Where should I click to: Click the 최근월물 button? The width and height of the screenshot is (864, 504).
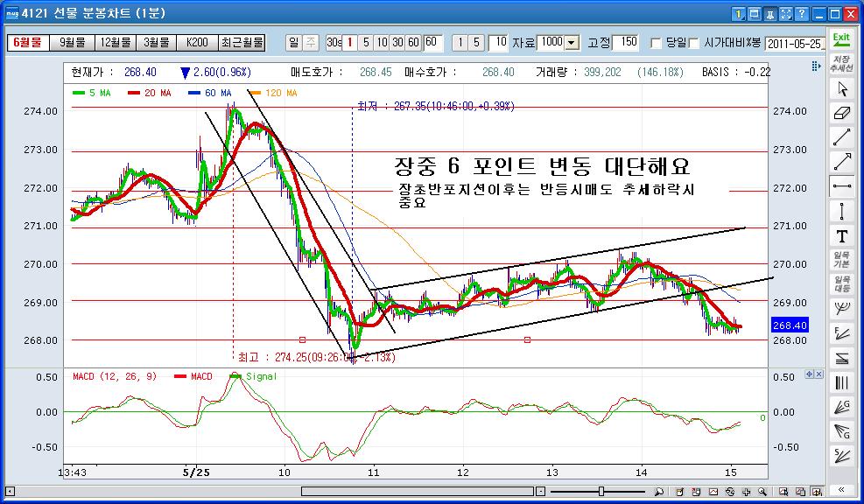click(x=242, y=42)
